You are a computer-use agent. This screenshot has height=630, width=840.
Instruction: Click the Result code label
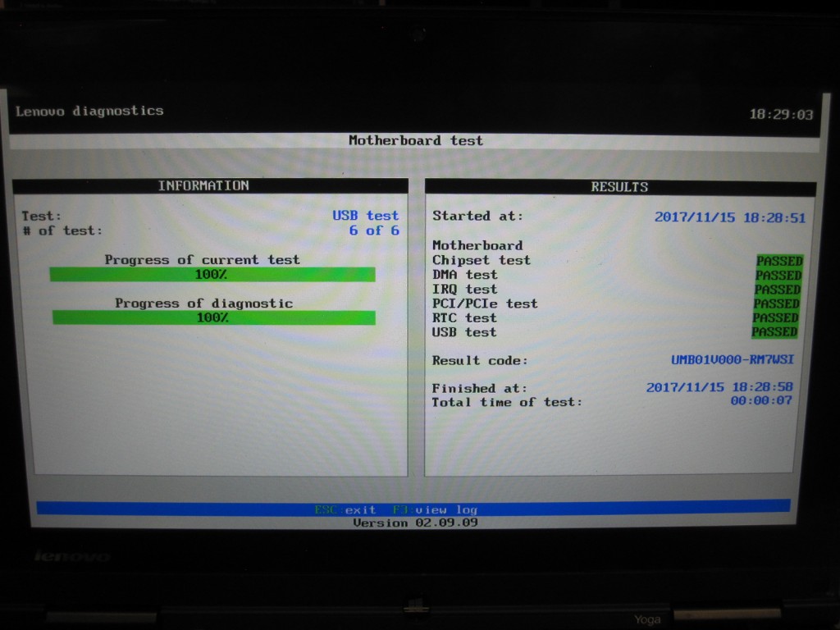pyautogui.click(x=480, y=361)
